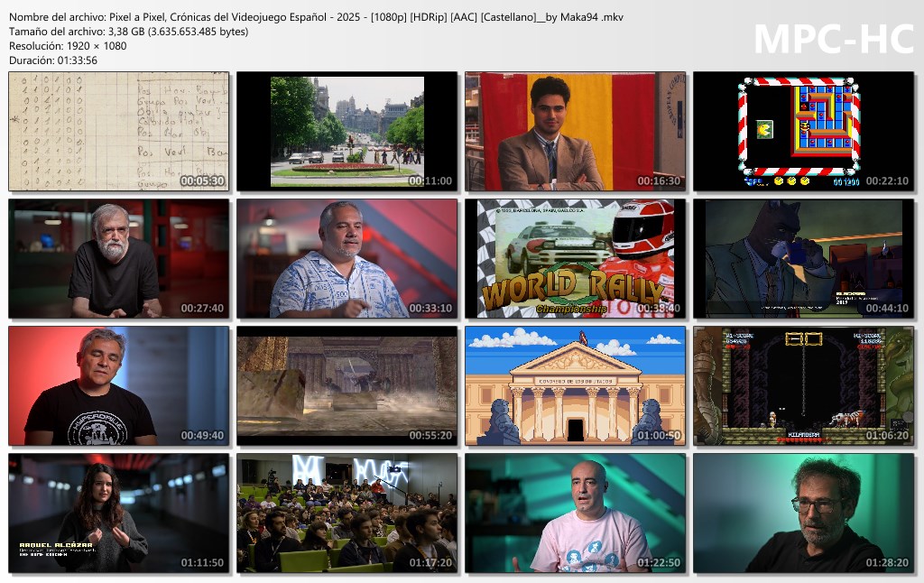Open the 3D temple game thumbnail at 00:55:20
This screenshot has height=583, width=924.
(346, 386)
